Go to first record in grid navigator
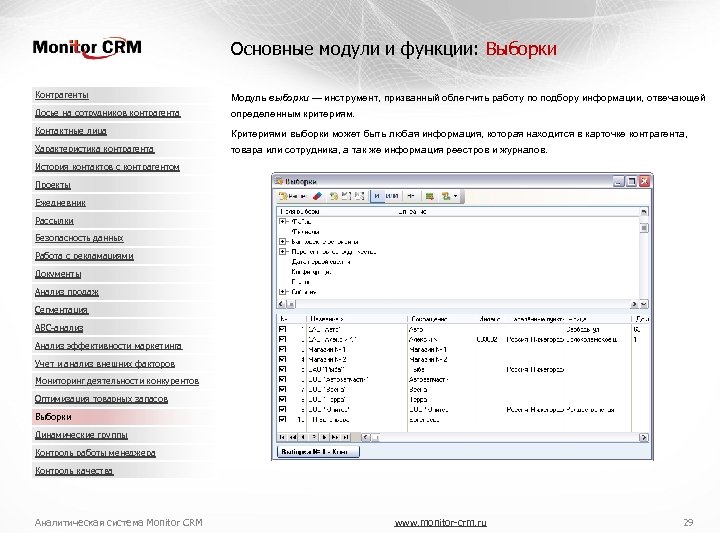The width and height of the screenshot is (720, 540). pyautogui.click(x=282, y=438)
